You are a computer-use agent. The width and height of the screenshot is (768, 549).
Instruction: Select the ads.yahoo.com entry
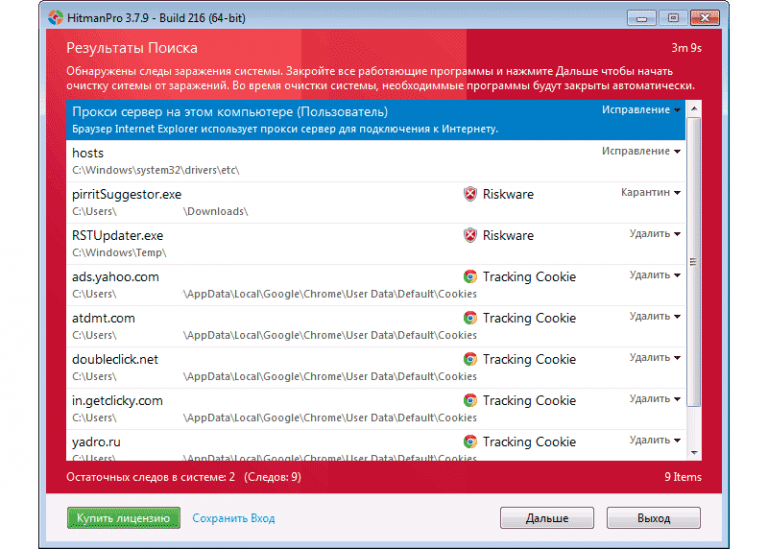[x=376, y=285]
